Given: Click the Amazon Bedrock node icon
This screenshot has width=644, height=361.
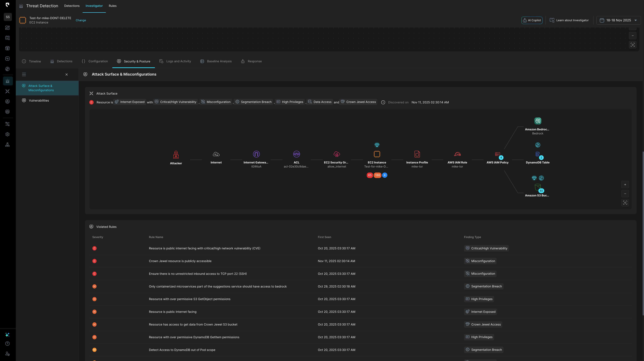Looking at the screenshot, I should (x=538, y=121).
